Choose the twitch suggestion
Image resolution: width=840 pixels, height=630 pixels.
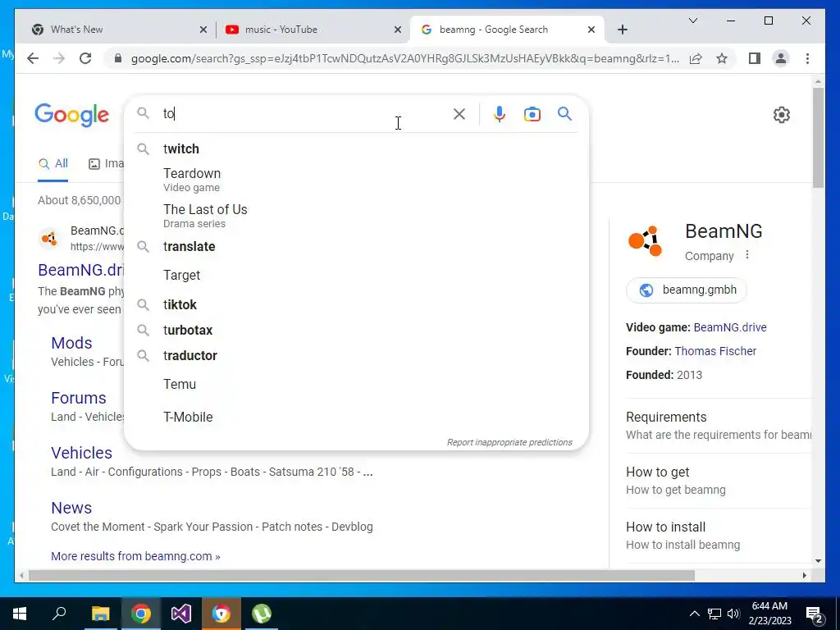point(356,149)
